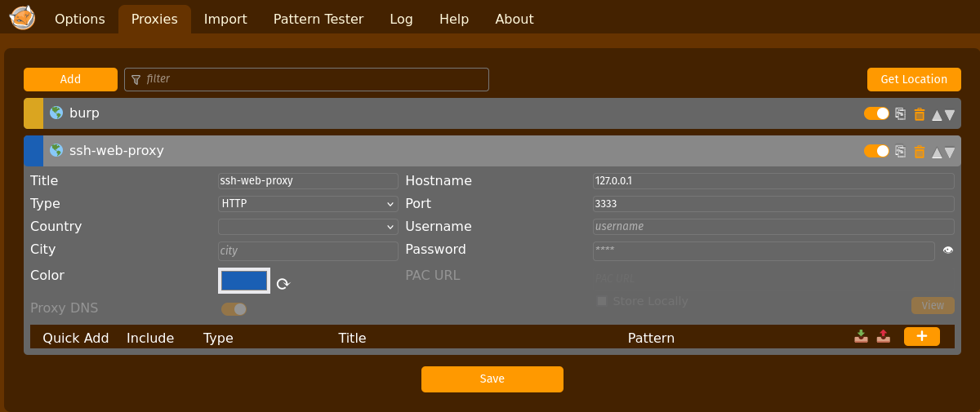Click the Quick Add column header
This screenshot has height=412, width=980.
[76, 338]
